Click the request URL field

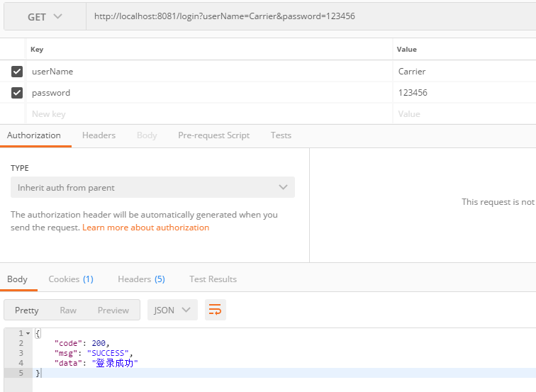click(311, 16)
